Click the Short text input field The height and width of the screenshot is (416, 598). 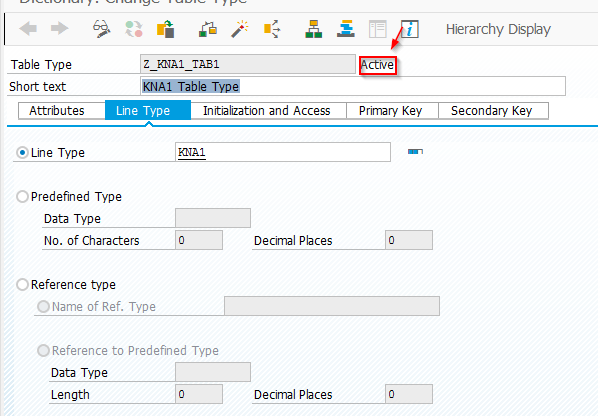click(x=353, y=87)
